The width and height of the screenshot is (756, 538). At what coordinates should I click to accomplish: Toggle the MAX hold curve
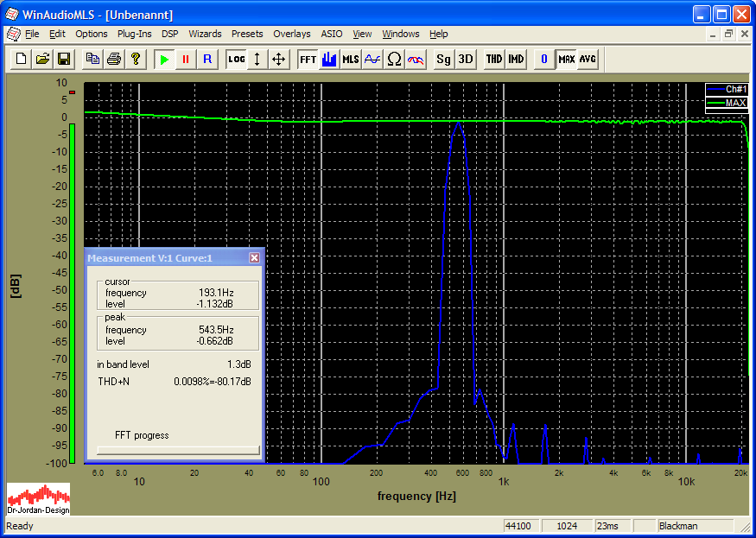coord(566,59)
